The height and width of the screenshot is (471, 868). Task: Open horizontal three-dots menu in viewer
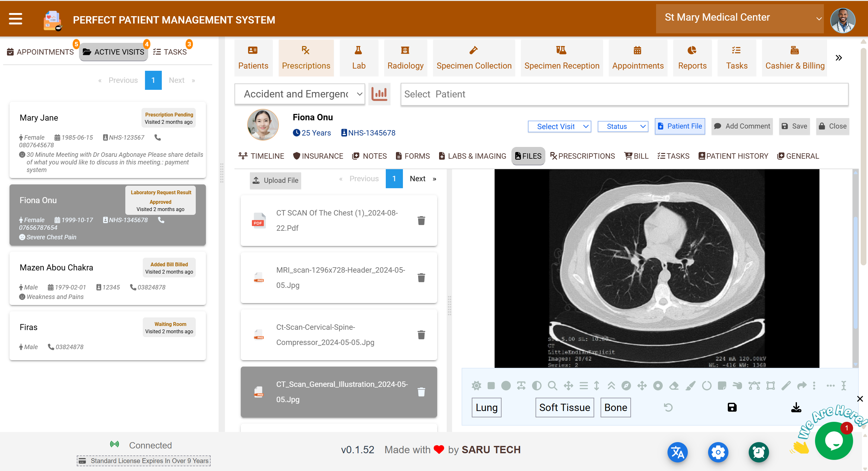point(830,385)
